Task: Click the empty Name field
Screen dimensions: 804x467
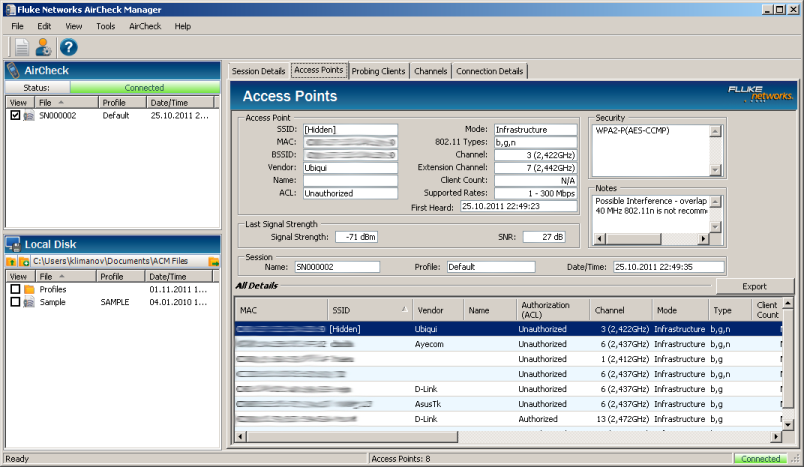Action: (x=350, y=180)
